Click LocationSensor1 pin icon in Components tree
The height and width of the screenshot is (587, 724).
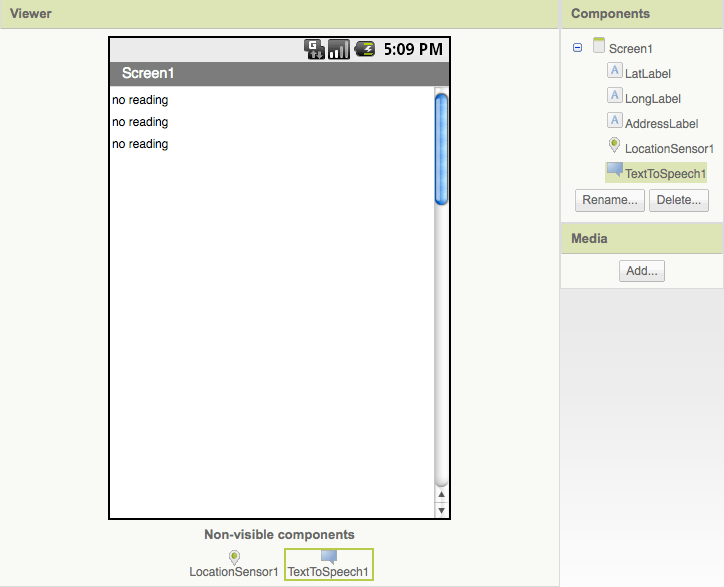pos(614,145)
